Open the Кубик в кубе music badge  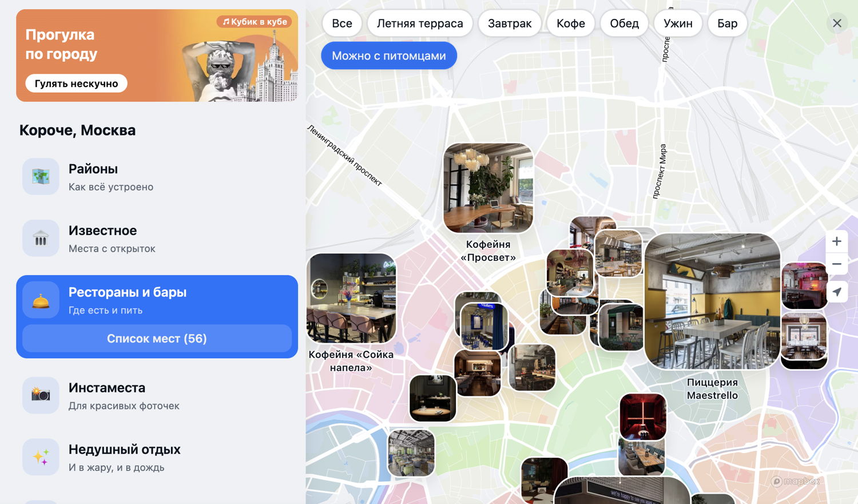255,22
